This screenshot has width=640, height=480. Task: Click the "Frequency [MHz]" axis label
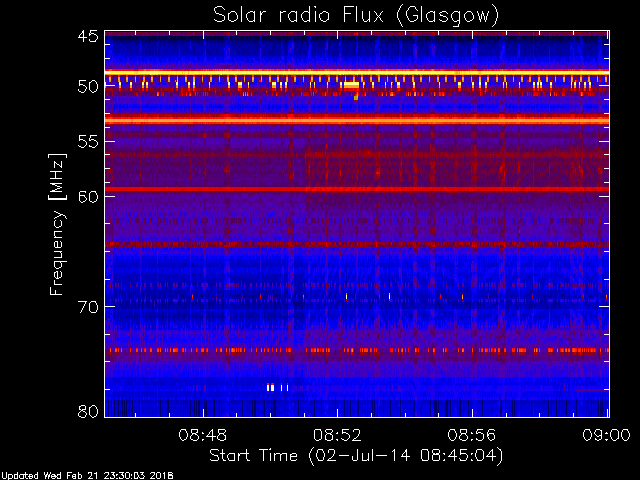tap(57, 224)
